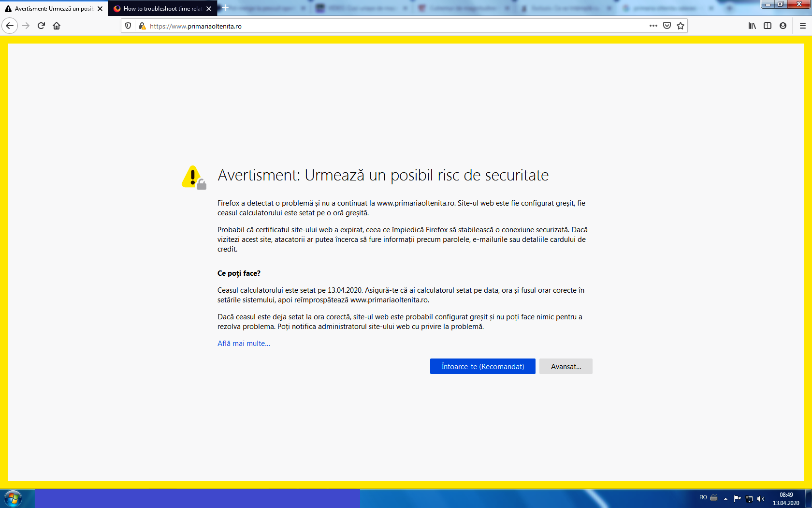Follow the Află mai multe link
Image resolution: width=812 pixels, height=508 pixels.
(244, 344)
